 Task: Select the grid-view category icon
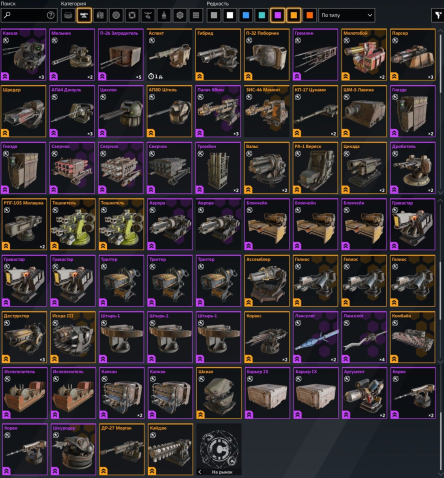tap(196, 15)
